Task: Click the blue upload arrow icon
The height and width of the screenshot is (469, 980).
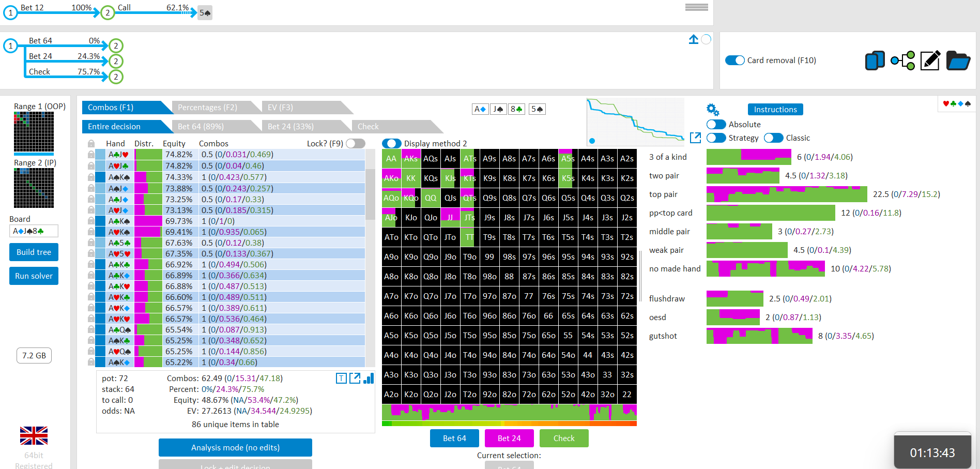Action: click(x=694, y=39)
